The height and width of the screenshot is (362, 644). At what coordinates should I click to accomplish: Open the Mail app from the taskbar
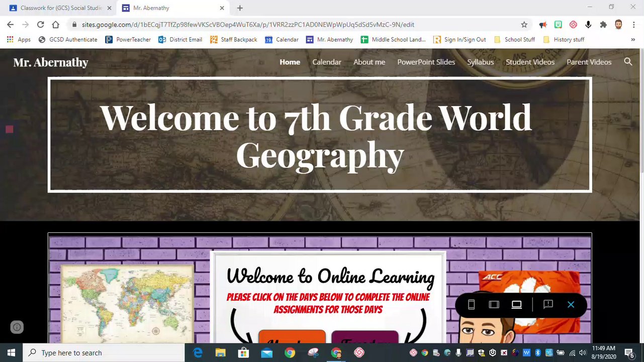tap(266, 352)
